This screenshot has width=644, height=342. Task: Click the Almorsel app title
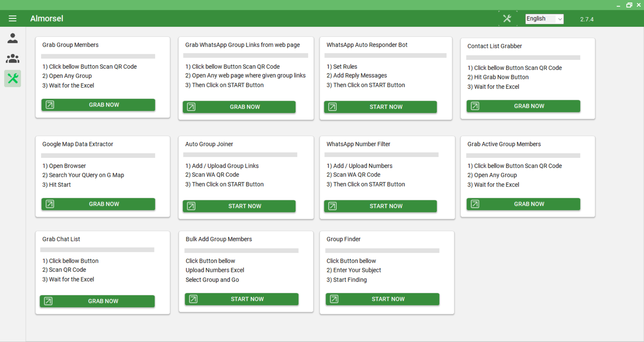coord(47,18)
